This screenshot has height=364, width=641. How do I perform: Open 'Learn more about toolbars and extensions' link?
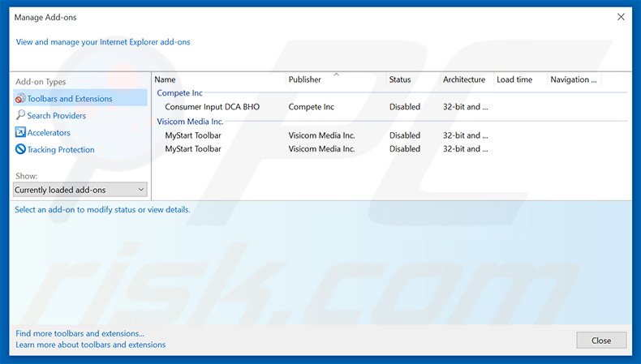coord(90,345)
